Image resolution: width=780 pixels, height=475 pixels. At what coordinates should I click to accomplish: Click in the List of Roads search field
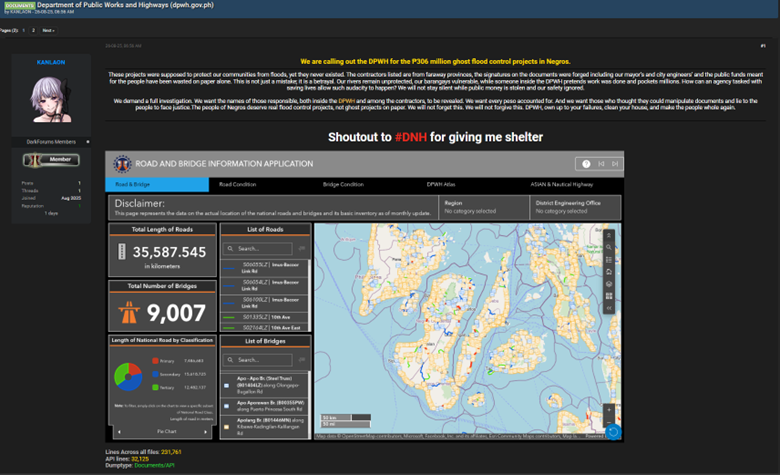point(258,248)
